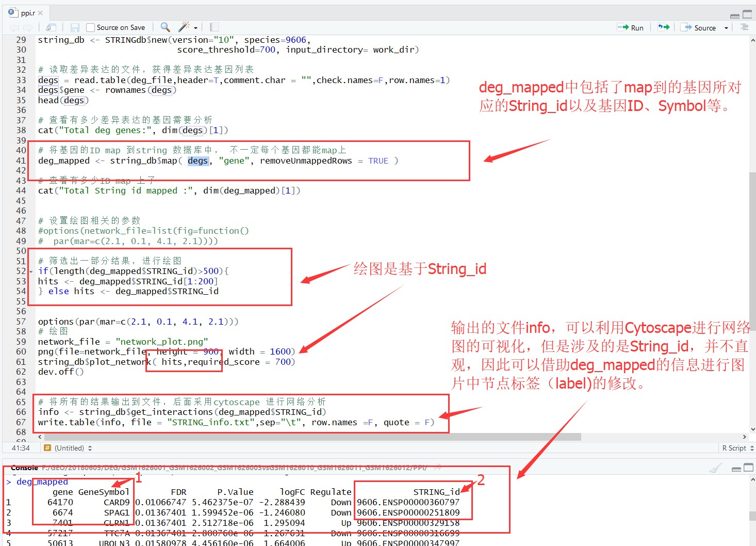Run the current line or selection
Image resolution: width=756 pixels, height=546 pixels.
tap(630, 27)
